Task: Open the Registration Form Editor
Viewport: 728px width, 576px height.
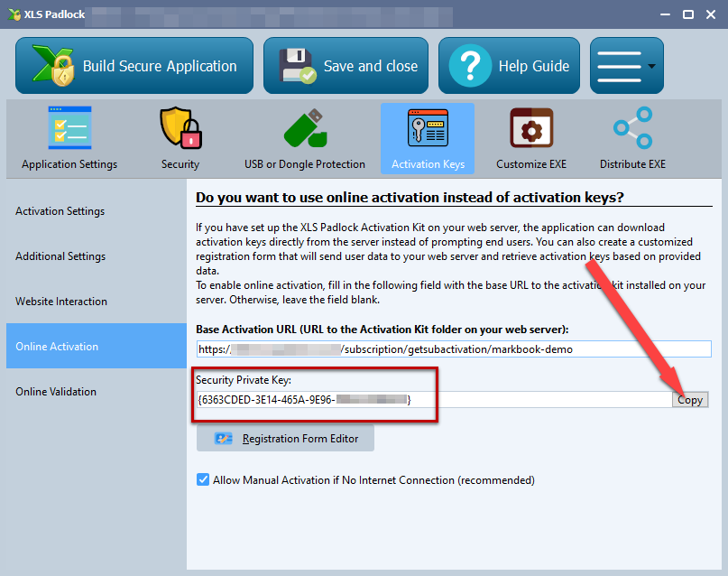Action: (285, 439)
